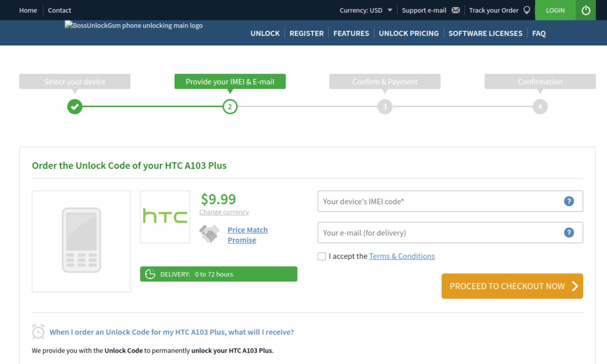This screenshot has width=607, height=364.
Task: Click the $9.99 price text
Action: click(x=218, y=199)
